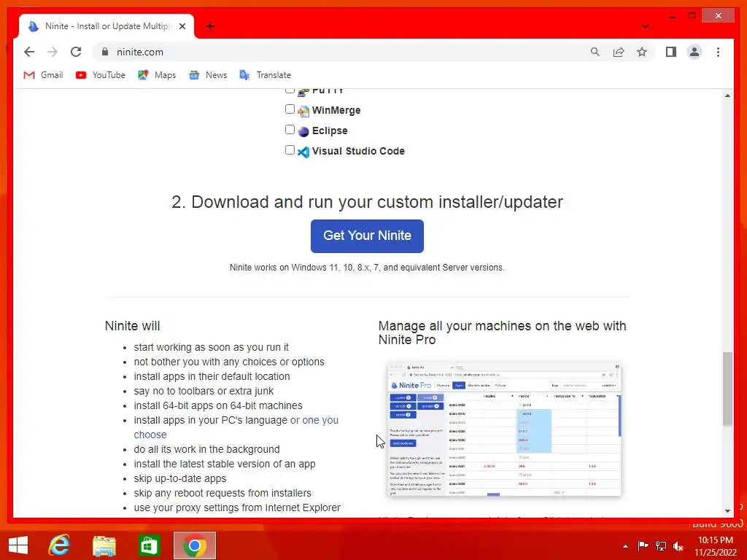Show hidden tray icons arrow
Viewport: 747px width, 560px height.
(x=625, y=546)
